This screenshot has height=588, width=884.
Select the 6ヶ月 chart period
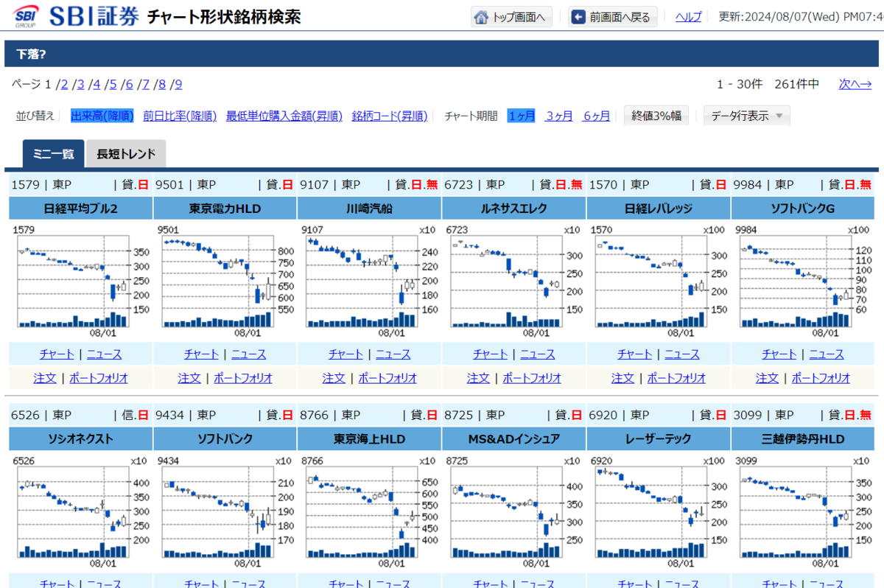[596, 116]
